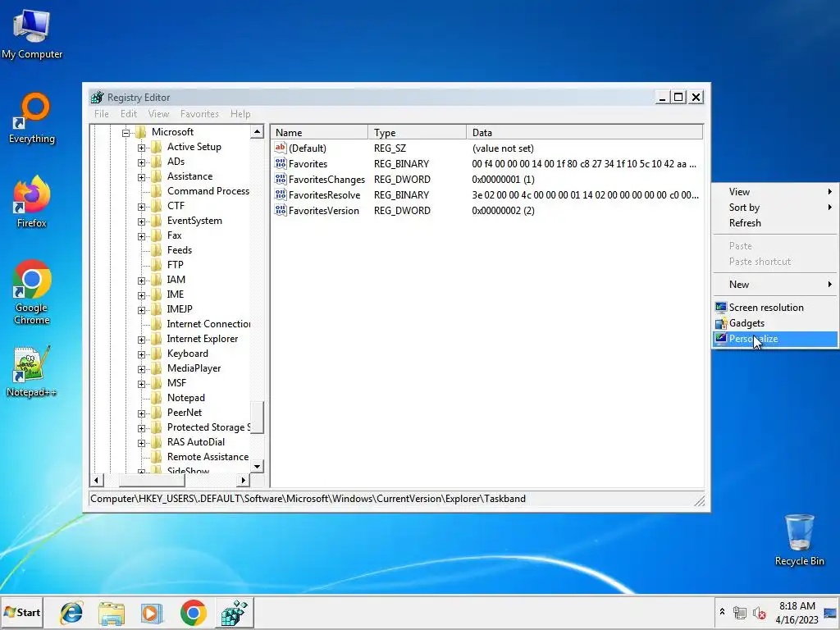
Task: Click the Type column header
Action: point(418,132)
